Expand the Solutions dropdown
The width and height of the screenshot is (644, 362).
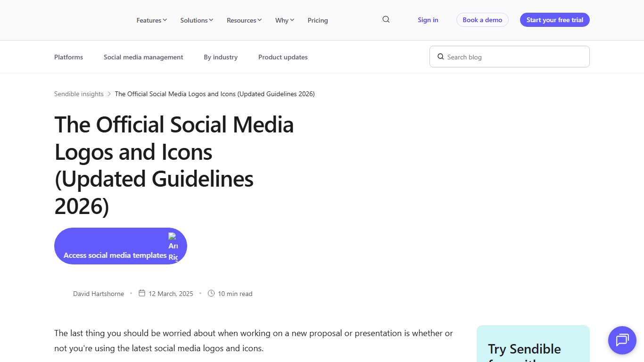[196, 20]
